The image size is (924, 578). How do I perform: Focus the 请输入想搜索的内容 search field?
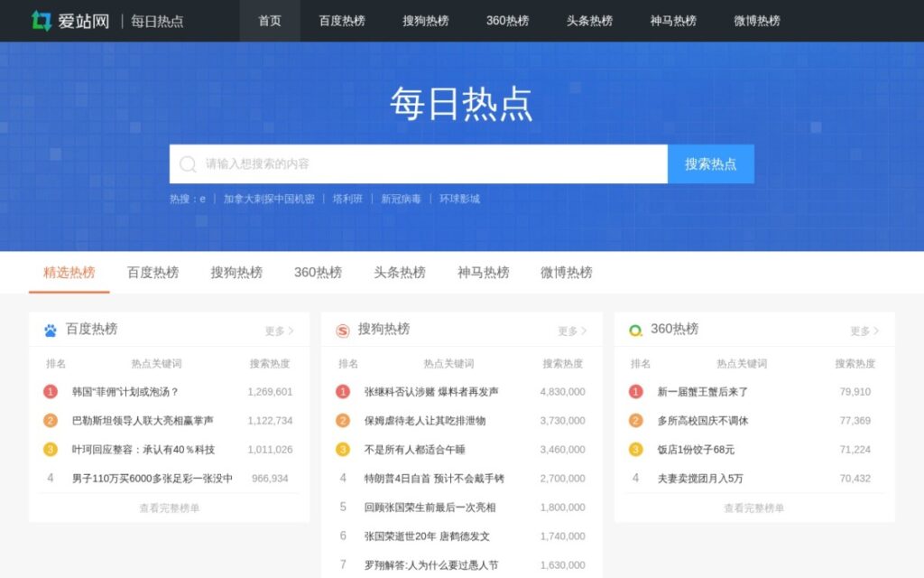coord(419,164)
